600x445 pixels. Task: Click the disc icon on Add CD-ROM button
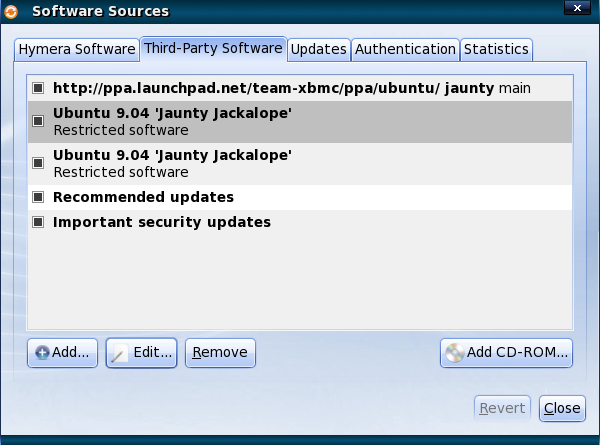(x=455, y=353)
